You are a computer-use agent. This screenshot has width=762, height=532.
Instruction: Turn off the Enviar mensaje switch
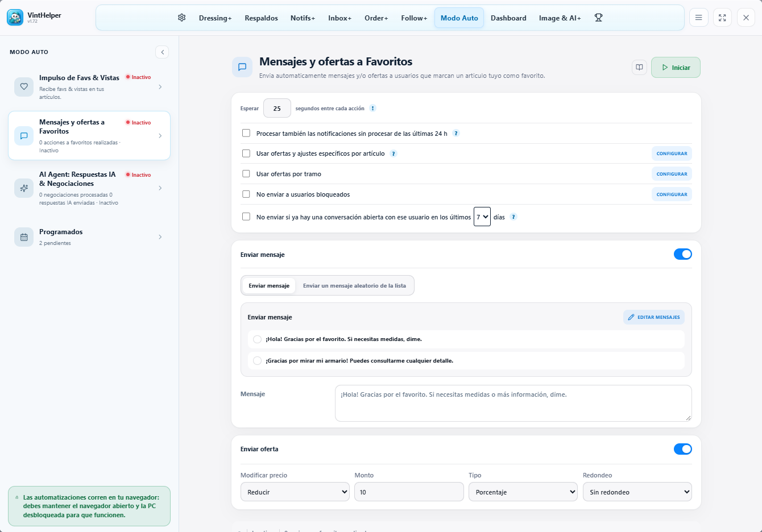pos(683,254)
